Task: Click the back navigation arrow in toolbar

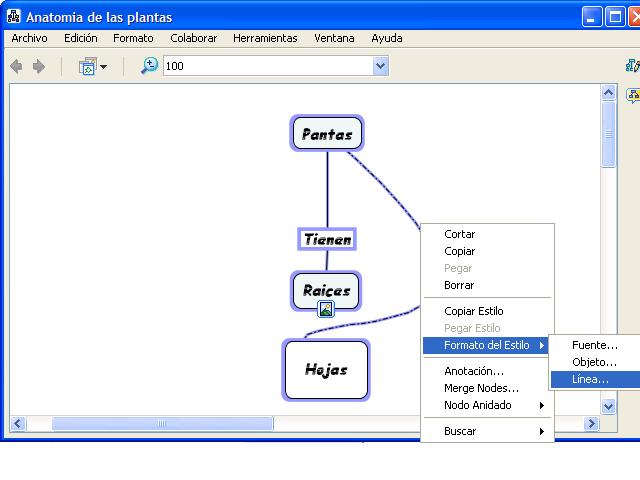Action: coord(16,66)
